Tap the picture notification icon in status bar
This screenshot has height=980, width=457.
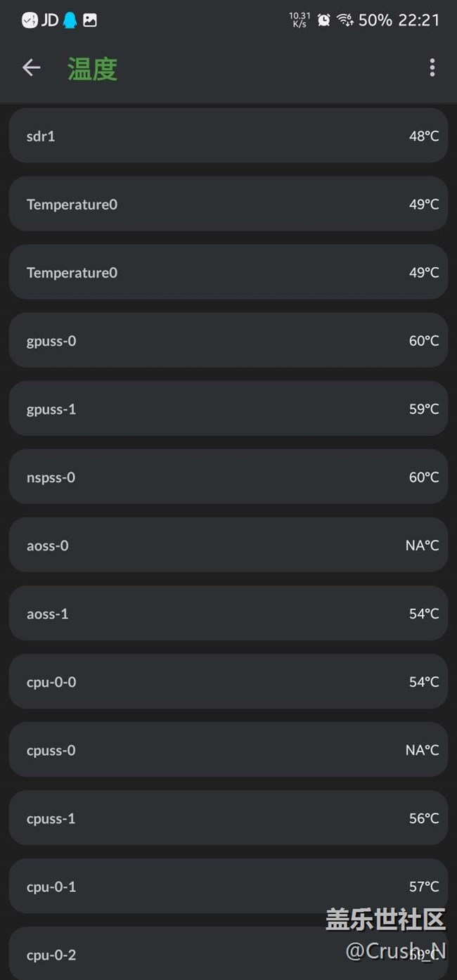tap(90, 20)
